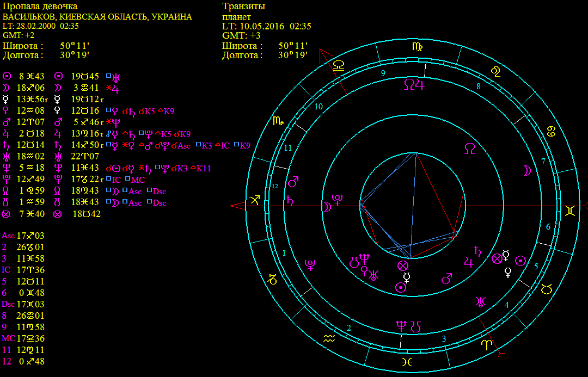Click the Gemini glyph at the descendant
The image size is (588, 377).
[x=569, y=209]
